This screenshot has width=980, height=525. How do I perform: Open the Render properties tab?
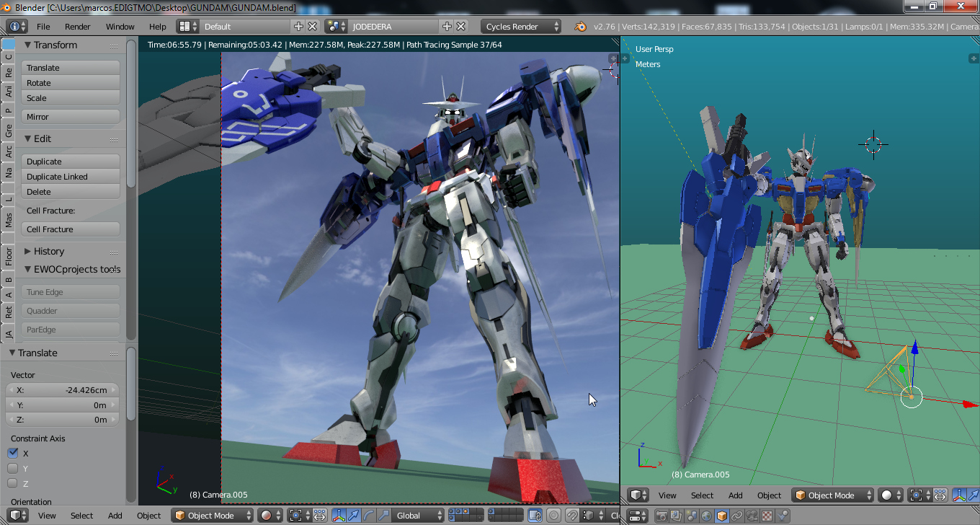(661, 516)
